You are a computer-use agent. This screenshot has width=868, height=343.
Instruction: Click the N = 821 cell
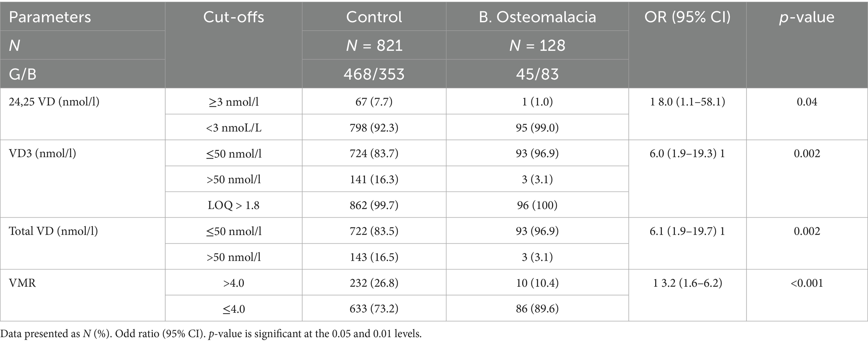pos(374,45)
